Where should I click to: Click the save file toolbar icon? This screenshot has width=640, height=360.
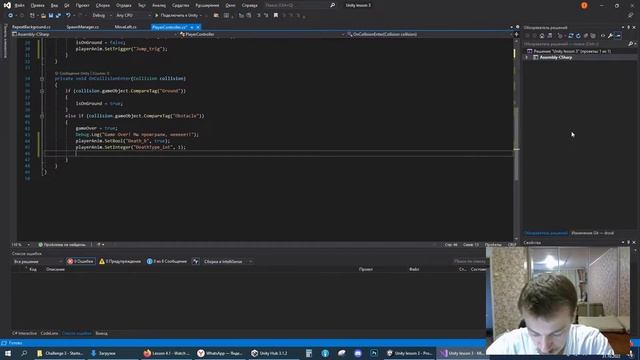click(x=51, y=16)
